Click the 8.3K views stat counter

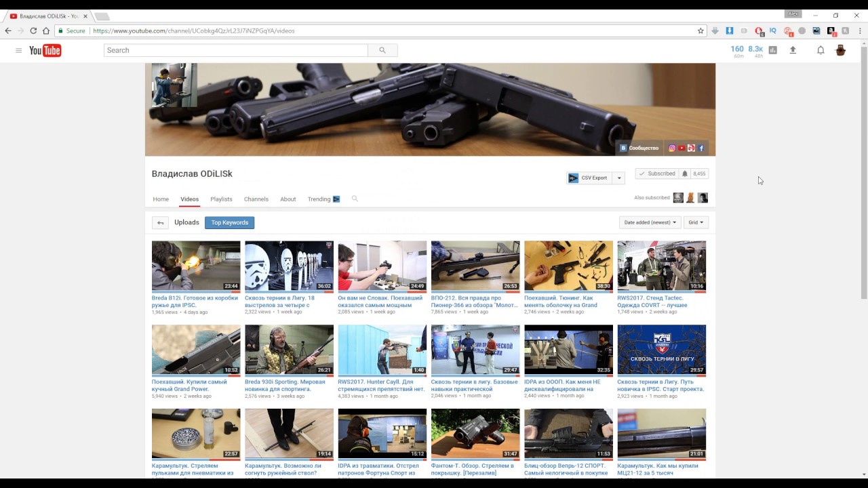[x=755, y=51]
